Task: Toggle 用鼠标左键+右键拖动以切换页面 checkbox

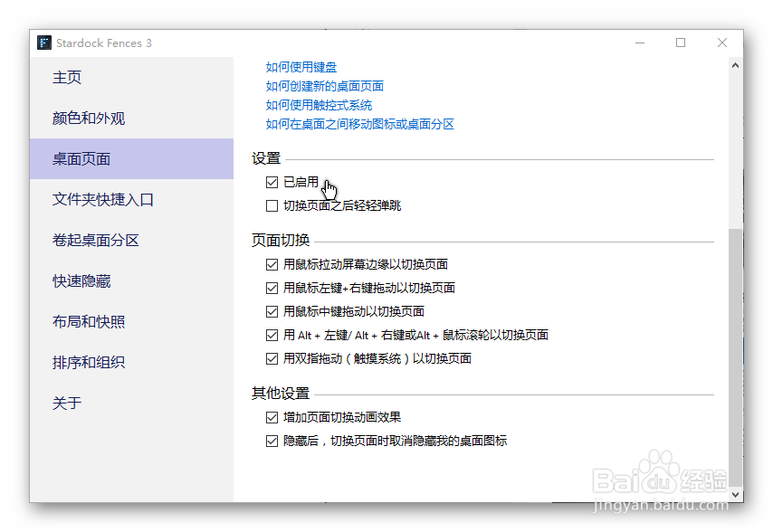Action: click(272, 288)
